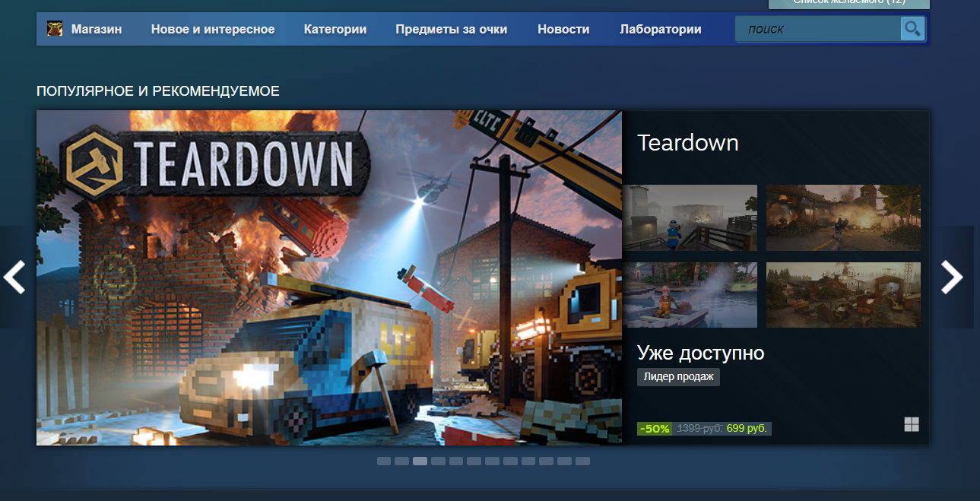The width and height of the screenshot is (980, 501).
Task: Click the Windows platform icon
Action: point(912,424)
